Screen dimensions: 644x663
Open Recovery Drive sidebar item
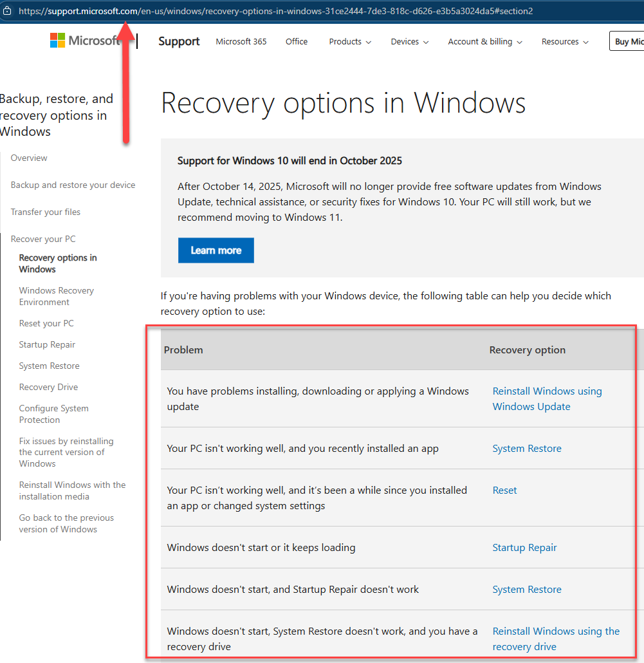(x=48, y=388)
